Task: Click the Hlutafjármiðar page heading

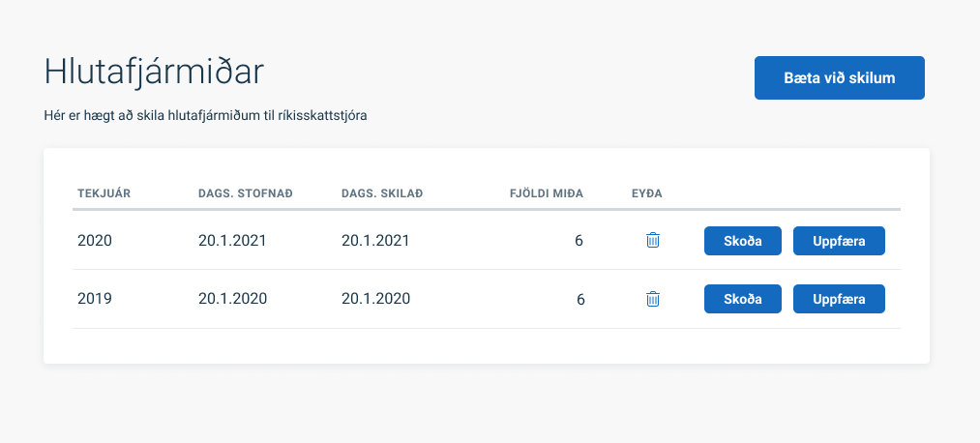Action: 154,73
